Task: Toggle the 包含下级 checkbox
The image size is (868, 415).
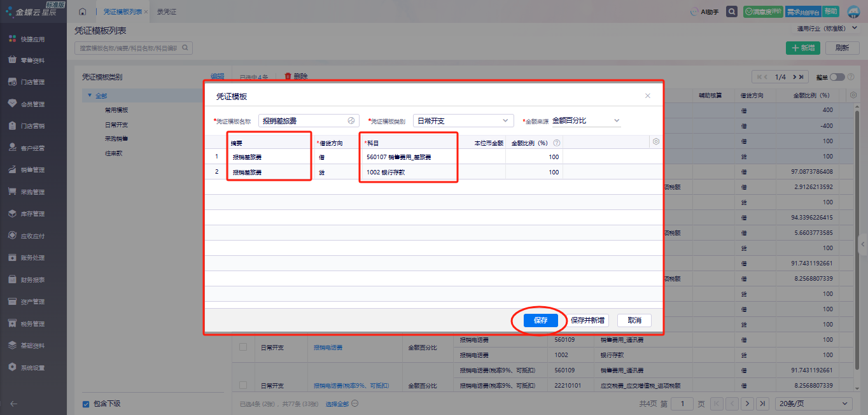Action: [x=86, y=404]
